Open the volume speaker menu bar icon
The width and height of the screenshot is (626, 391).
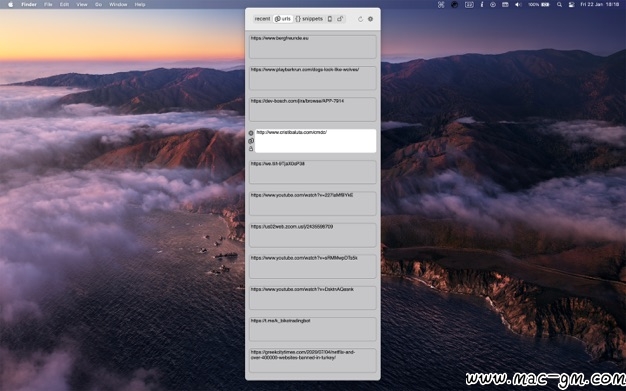tap(518, 4)
